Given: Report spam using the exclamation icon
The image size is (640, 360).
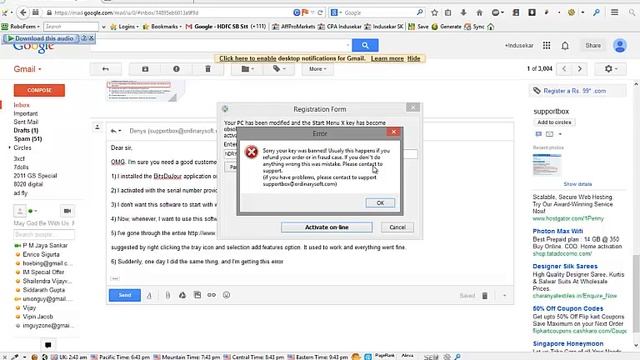Looking at the screenshot, I should pos(176,69).
